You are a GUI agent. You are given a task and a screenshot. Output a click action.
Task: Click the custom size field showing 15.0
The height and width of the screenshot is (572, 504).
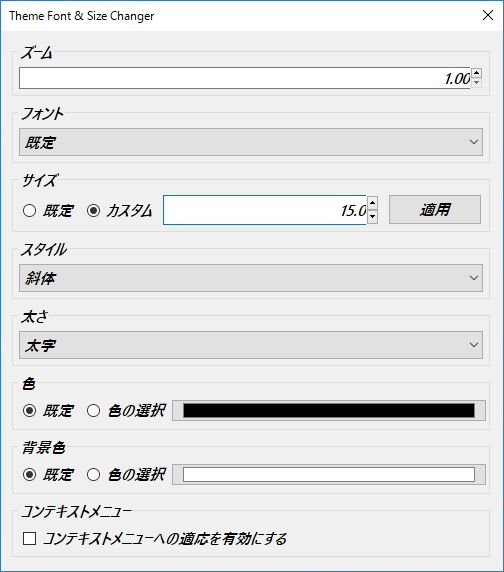click(x=265, y=210)
